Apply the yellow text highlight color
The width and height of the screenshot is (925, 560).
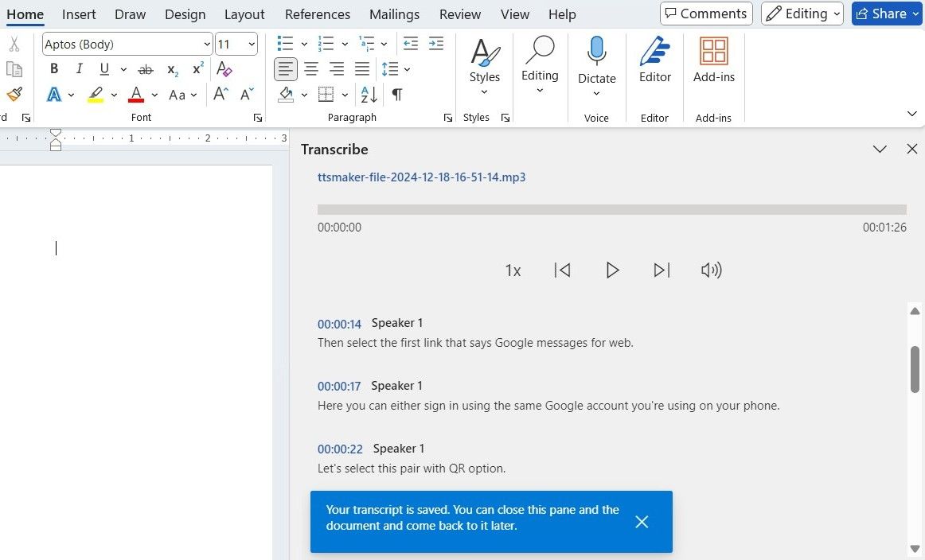click(x=96, y=95)
